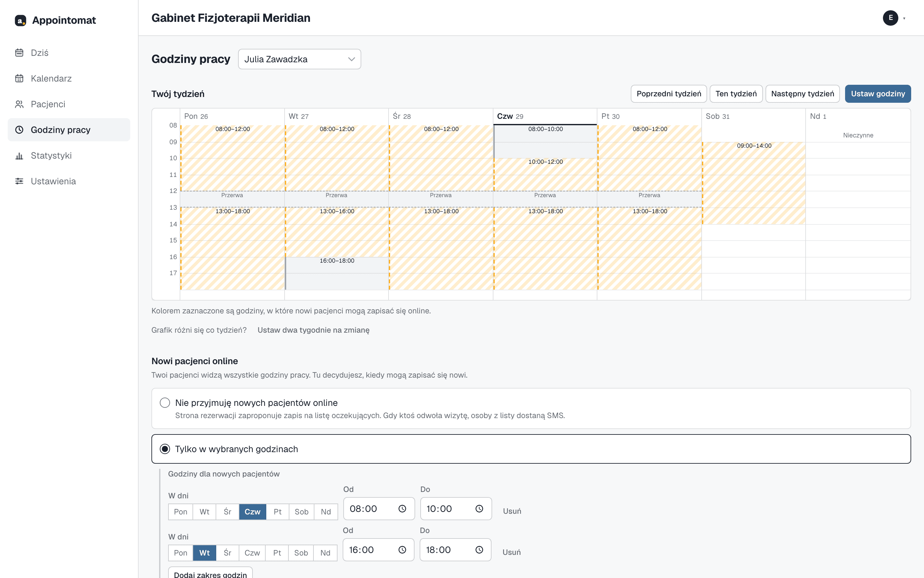The height and width of the screenshot is (578, 924).
Task: Click clock icon in the 16:00 Od field
Action: (x=402, y=550)
